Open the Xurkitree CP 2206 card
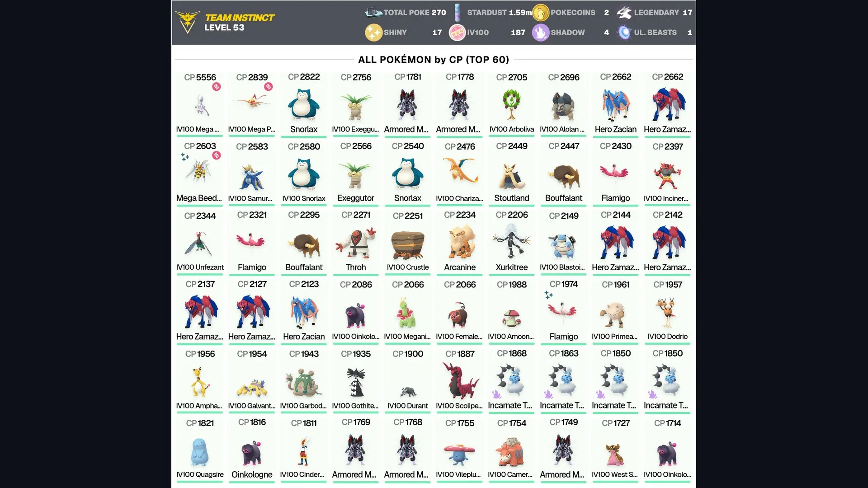 (512, 243)
